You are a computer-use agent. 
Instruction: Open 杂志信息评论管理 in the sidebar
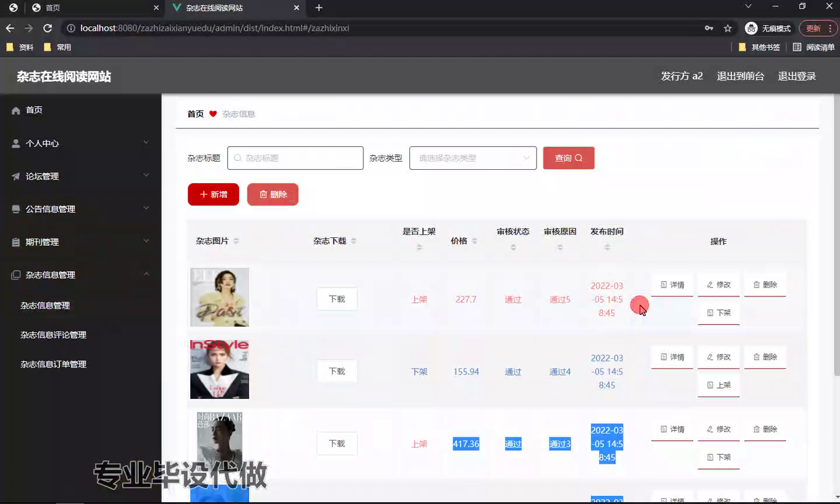click(x=54, y=335)
